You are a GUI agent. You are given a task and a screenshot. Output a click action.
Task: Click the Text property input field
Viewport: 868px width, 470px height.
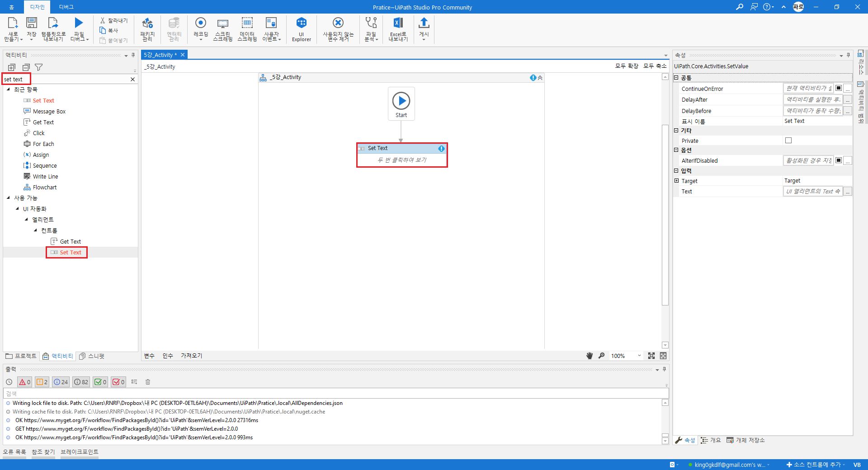[x=812, y=191]
